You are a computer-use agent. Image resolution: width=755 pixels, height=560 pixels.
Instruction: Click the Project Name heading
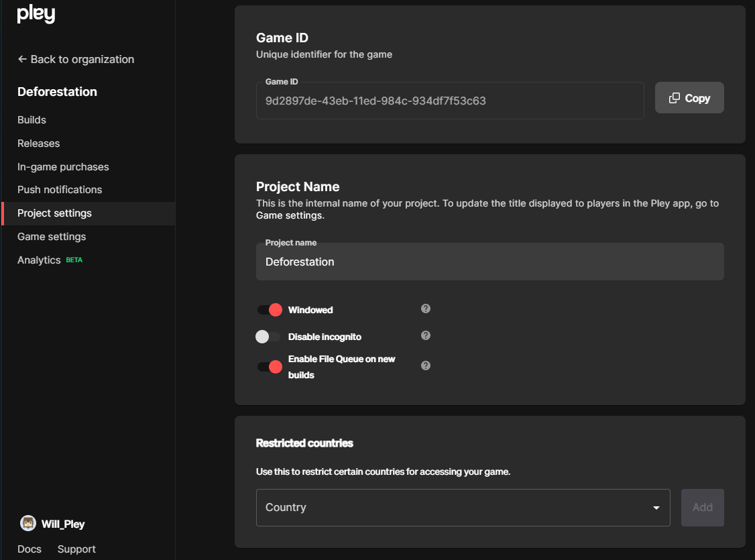coord(298,186)
